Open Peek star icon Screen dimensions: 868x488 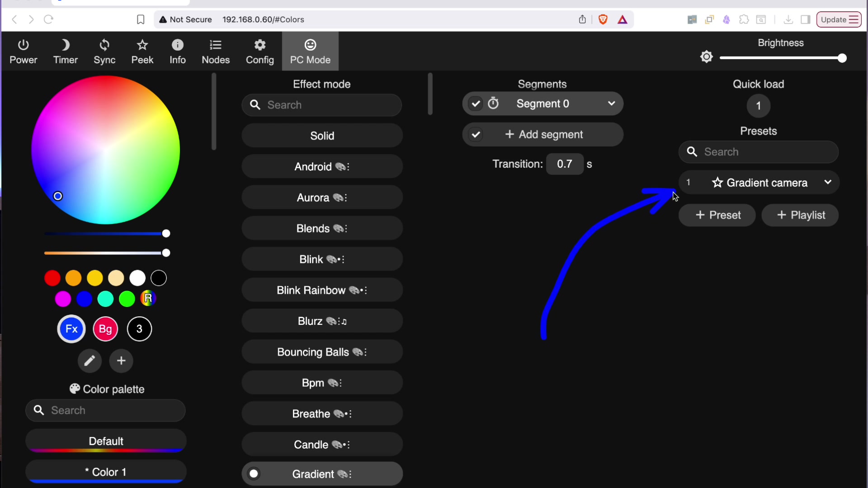pos(142,45)
